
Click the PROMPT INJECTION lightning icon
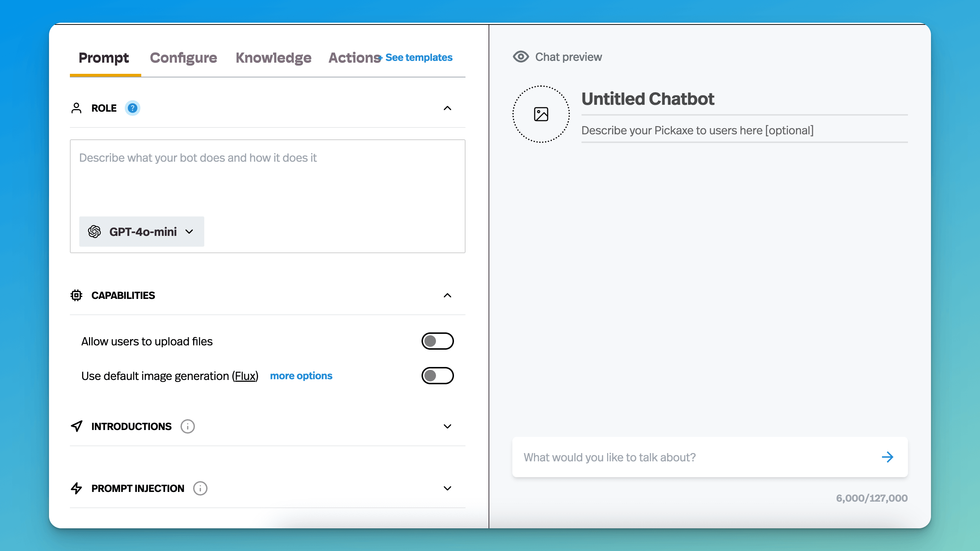pos(76,488)
